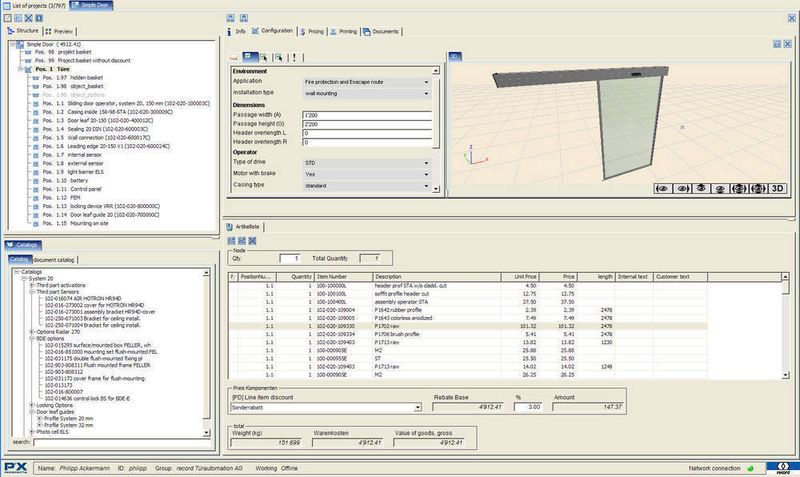The height and width of the screenshot is (477, 800).
Task: Select the top view eye icon
Action: (701, 189)
